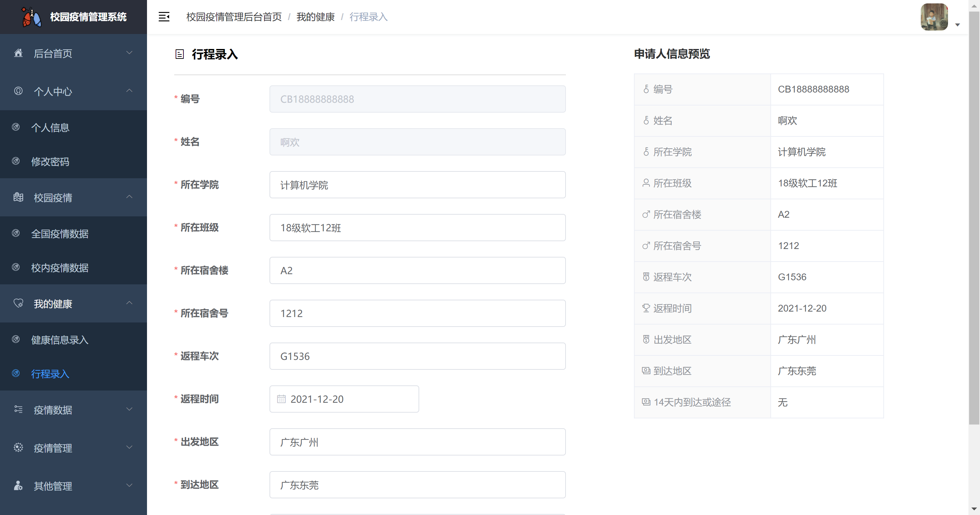Click the app logo in sidebar header

point(31,17)
